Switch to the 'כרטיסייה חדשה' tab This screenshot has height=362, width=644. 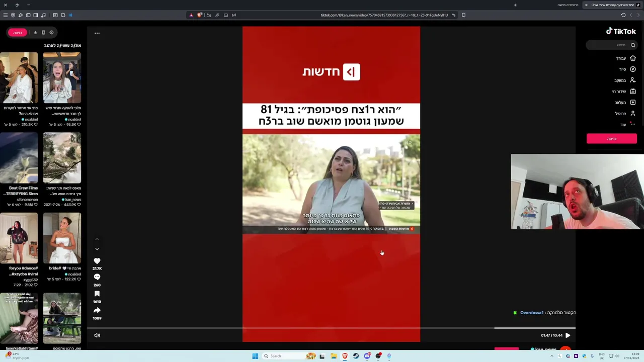[x=568, y=5]
